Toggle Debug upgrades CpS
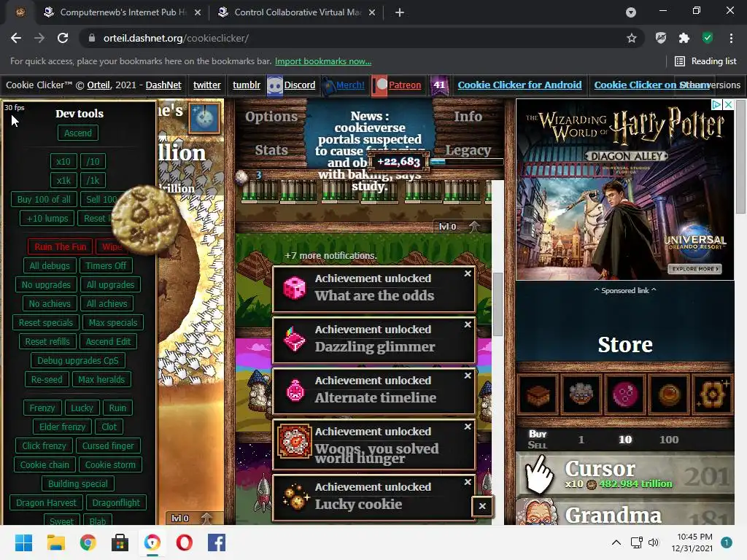Screen dimensions: 747x560 point(78,360)
